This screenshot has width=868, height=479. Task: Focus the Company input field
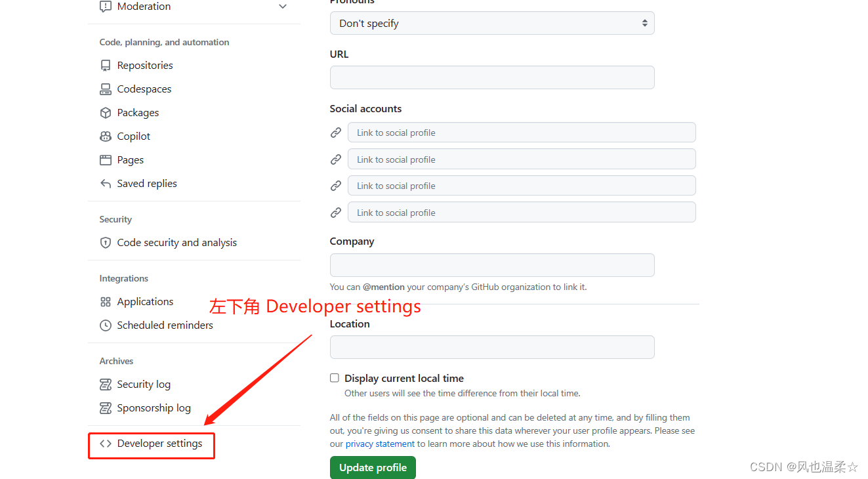[492, 265]
